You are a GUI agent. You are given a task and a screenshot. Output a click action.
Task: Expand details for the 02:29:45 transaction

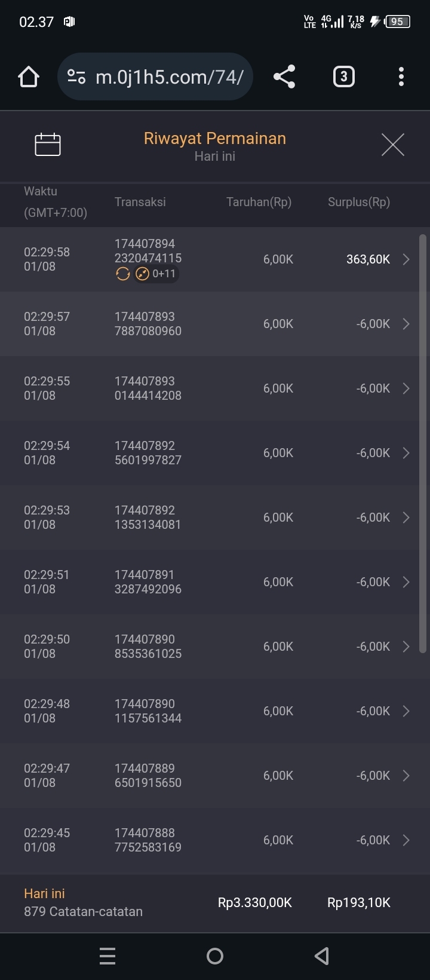[406, 840]
